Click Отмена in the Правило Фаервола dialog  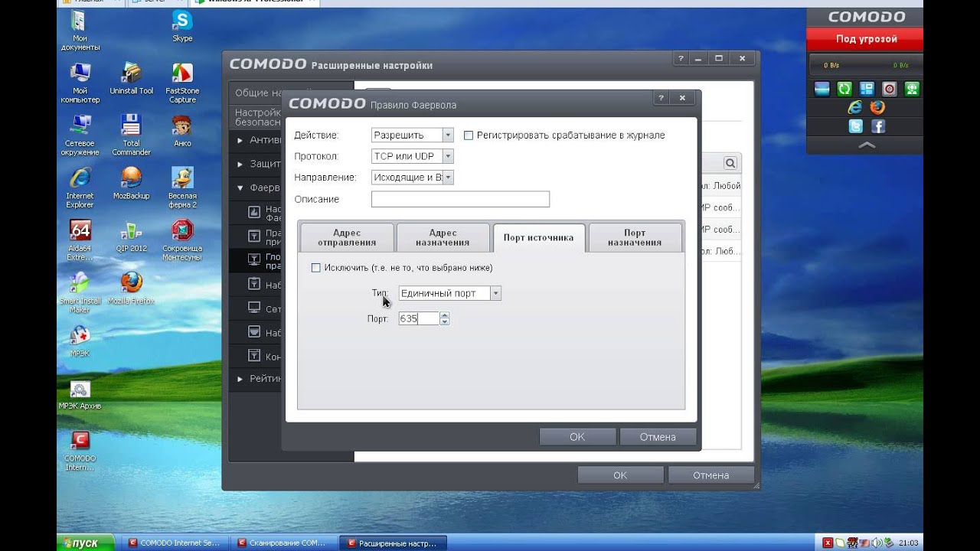pyautogui.click(x=658, y=437)
